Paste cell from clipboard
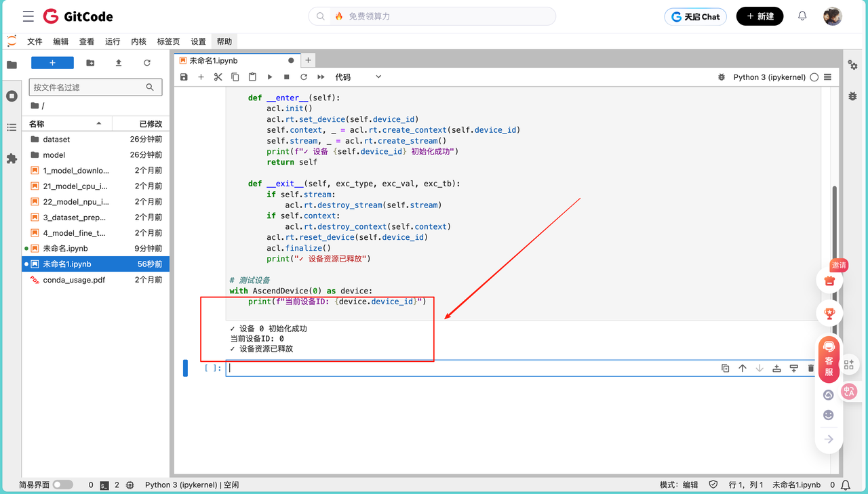 pyautogui.click(x=252, y=77)
